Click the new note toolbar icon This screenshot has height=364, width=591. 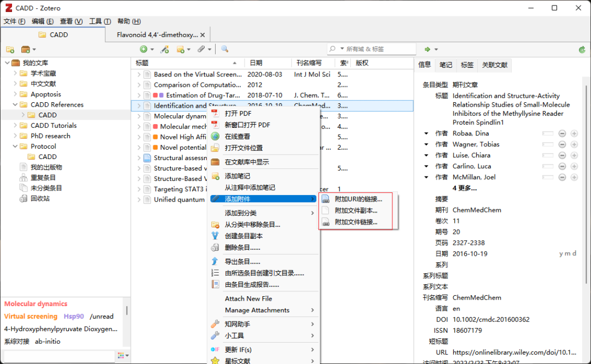(x=181, y=49)
